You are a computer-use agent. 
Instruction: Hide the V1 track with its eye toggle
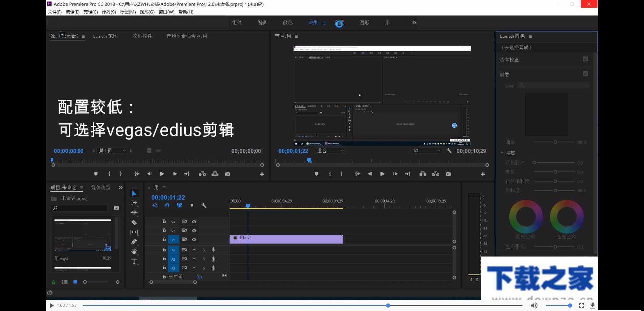pyautogui.click(x=194, y=239)
